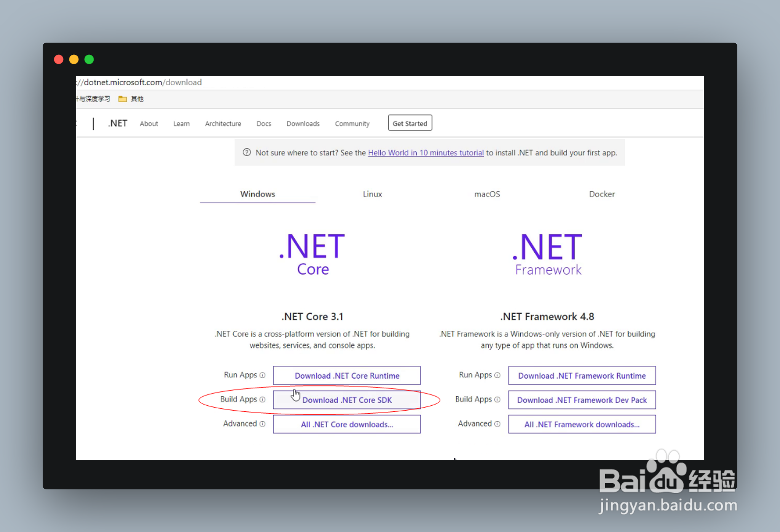The height and width of the screenshot is (532, 780).
Task: Open the Architecture navigation item
Action: click(x=223, y=124)
